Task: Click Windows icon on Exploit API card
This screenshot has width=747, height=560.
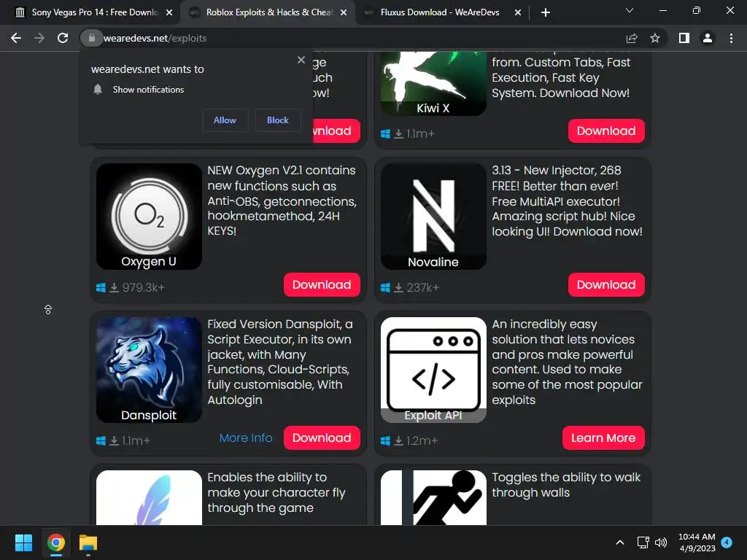Action: click(385, 441)
